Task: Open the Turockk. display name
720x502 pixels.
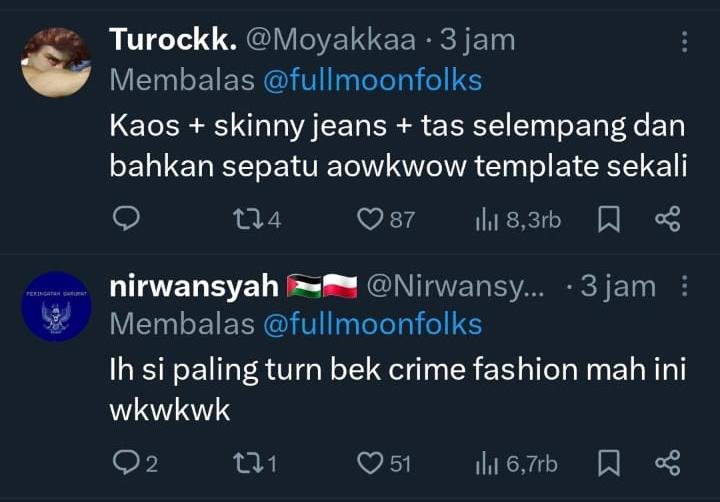Action: click(172, 40)
